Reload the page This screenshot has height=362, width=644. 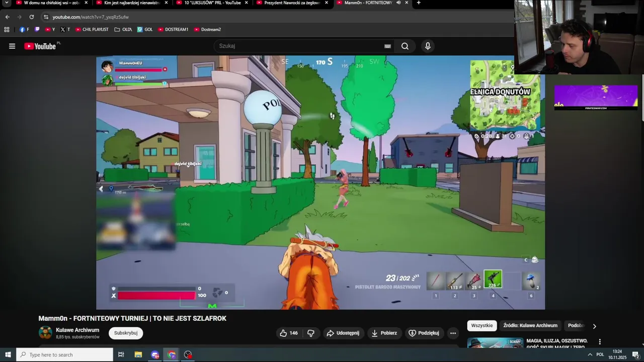click(x=32, y=17)
